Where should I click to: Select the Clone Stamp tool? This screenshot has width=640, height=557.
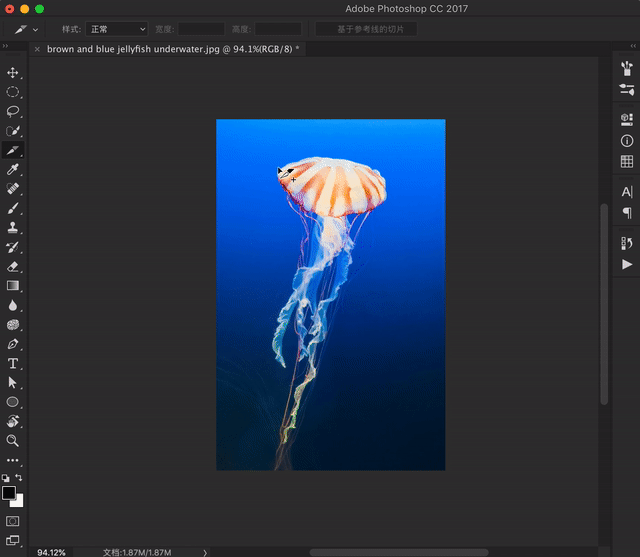(x=13, y=228)
